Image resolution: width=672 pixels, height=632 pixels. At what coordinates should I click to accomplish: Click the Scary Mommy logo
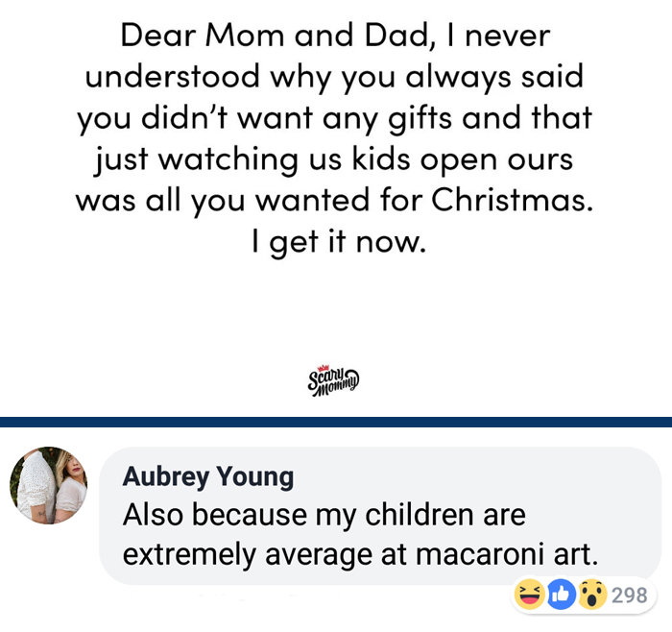tap(334, 380)
